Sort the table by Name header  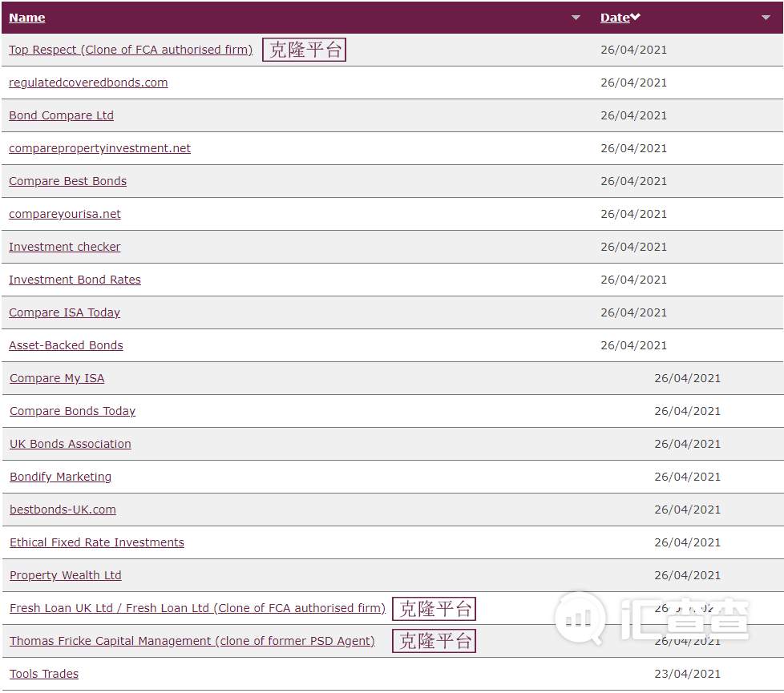click(x=27, y=18)
